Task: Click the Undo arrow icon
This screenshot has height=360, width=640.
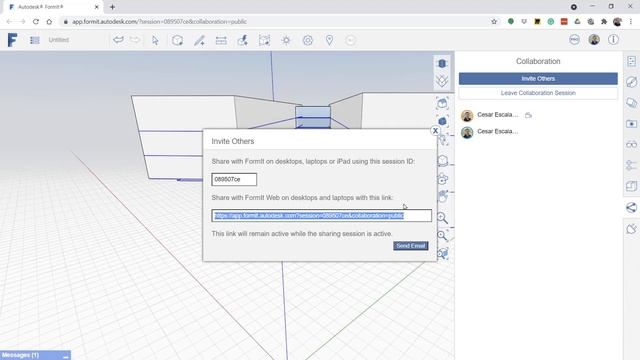Action: click(118, 40)
